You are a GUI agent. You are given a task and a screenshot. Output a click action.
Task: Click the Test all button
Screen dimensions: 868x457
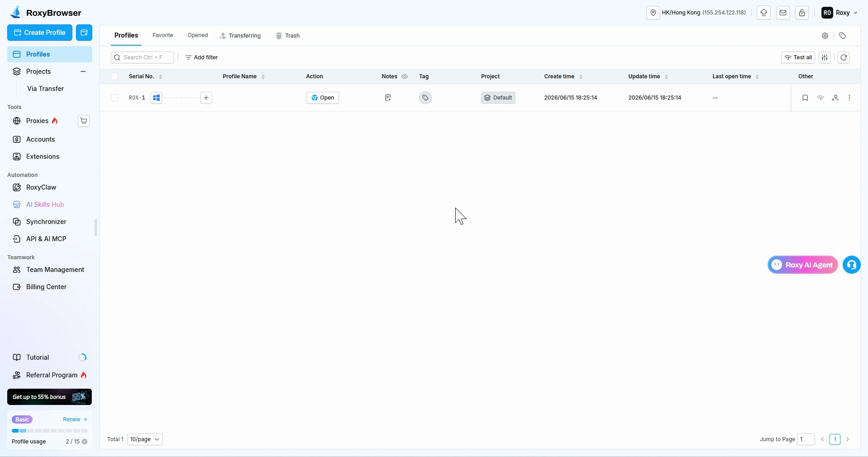798,57
